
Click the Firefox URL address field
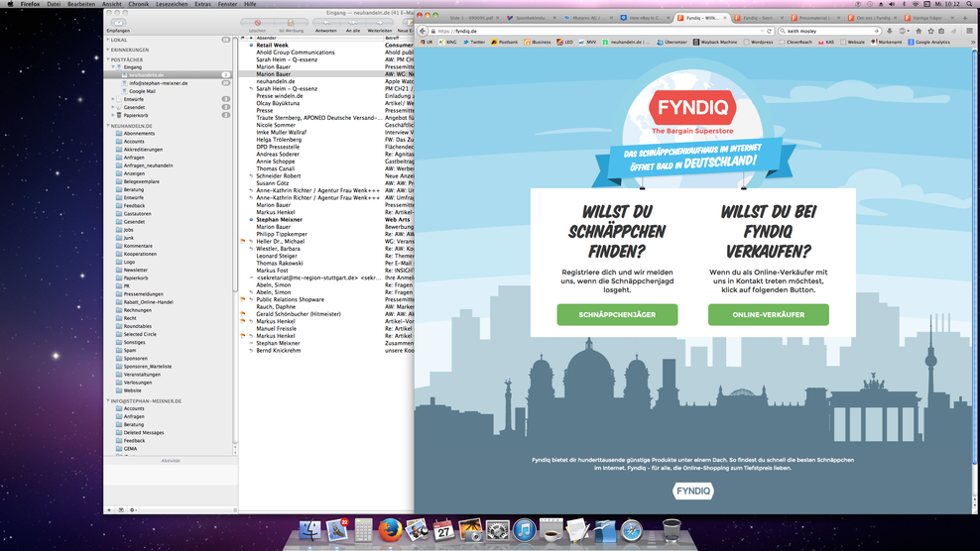click(x=597, y=31)
